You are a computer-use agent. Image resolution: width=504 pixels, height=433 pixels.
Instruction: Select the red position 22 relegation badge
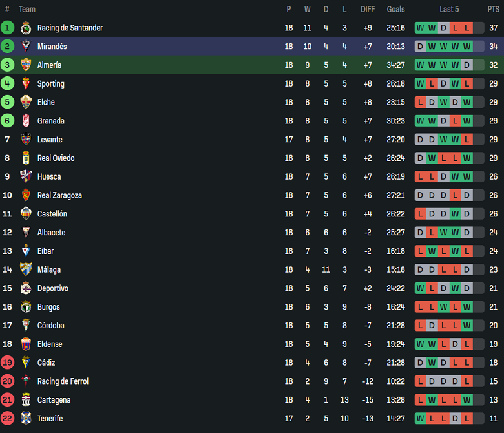[x=7, y=418]
